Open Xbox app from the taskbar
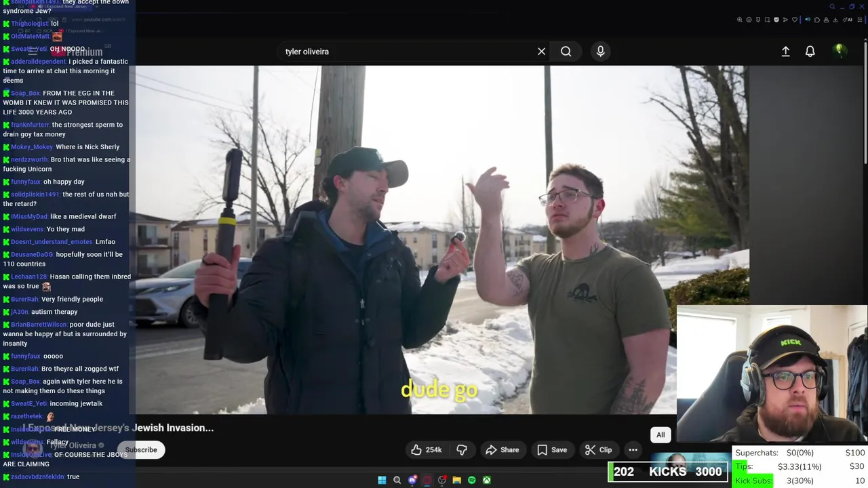Viewport: 868px width, 488px height. 487,480
